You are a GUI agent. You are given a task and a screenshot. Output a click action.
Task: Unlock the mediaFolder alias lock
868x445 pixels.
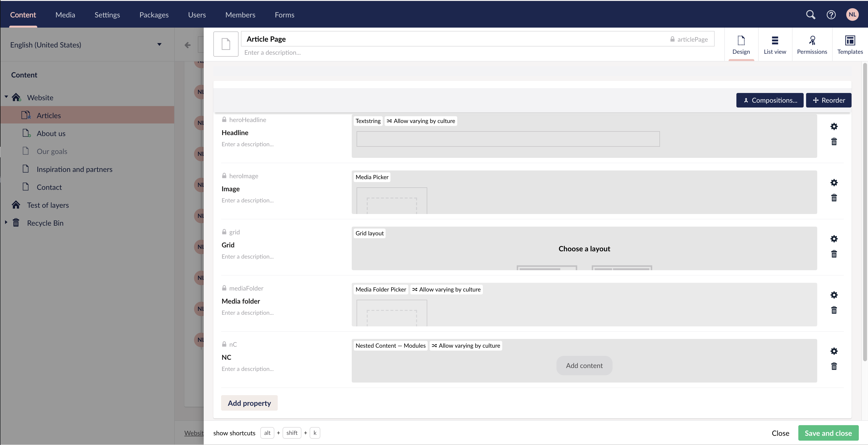coord(224,288)
